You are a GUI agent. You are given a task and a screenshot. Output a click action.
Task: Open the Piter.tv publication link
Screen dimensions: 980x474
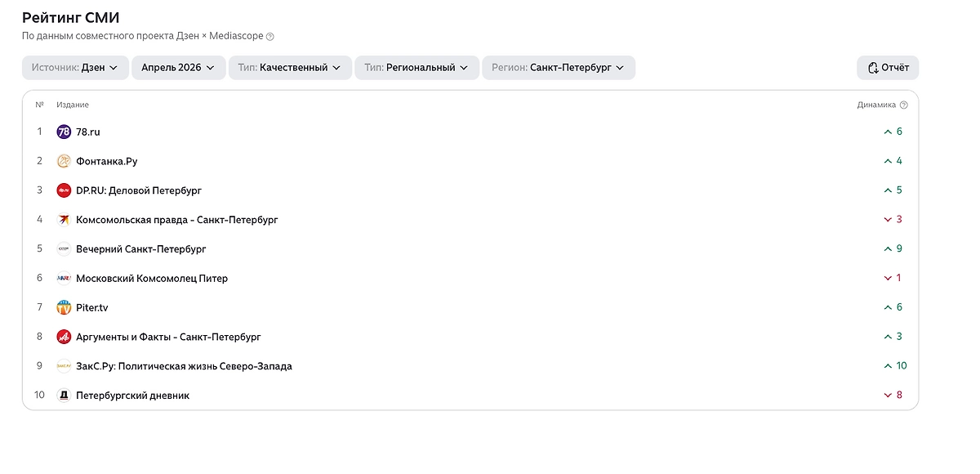[92, 308]
